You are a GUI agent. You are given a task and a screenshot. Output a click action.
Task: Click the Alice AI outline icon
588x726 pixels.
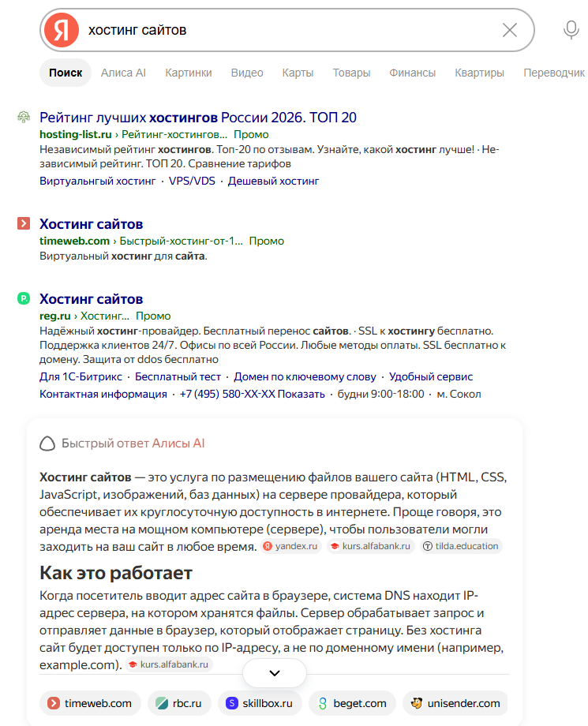[x=47, y=443]
